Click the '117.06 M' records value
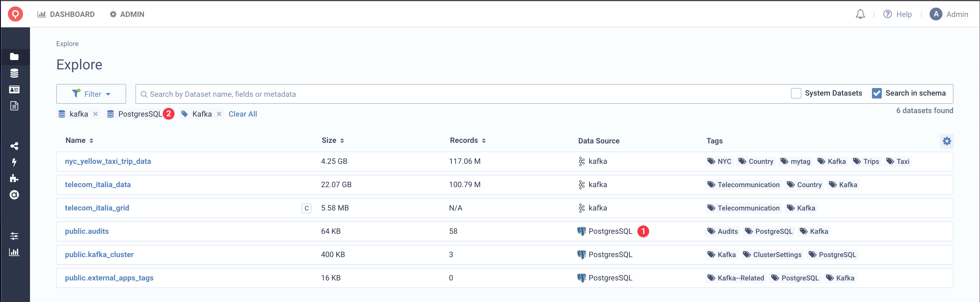 point(465,161)
